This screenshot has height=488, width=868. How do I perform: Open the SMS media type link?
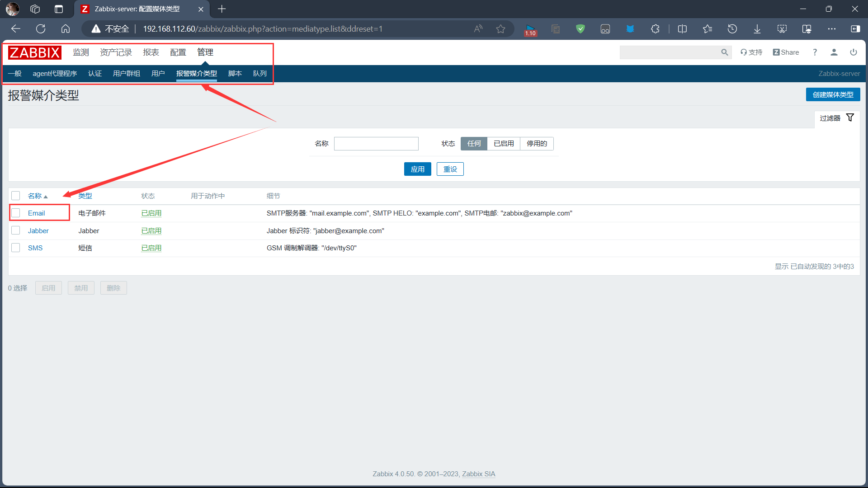pos(35,248)
